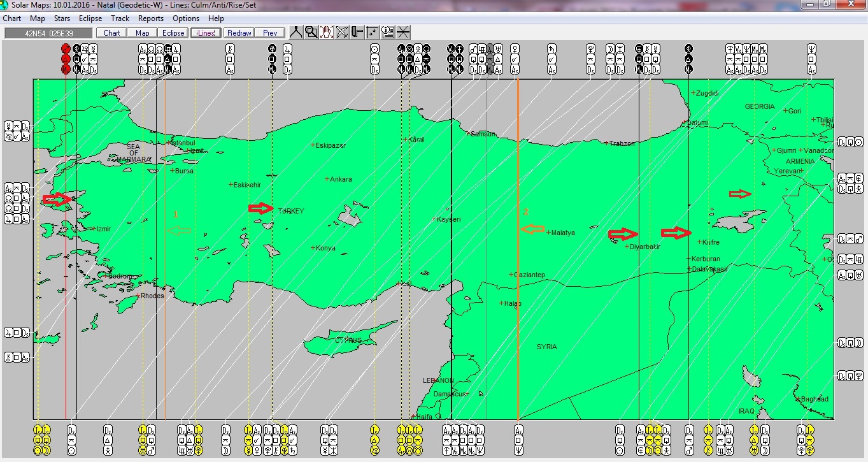Open the Options menu
Viewport: 868px width, 462px height.
tap(186, 18)
